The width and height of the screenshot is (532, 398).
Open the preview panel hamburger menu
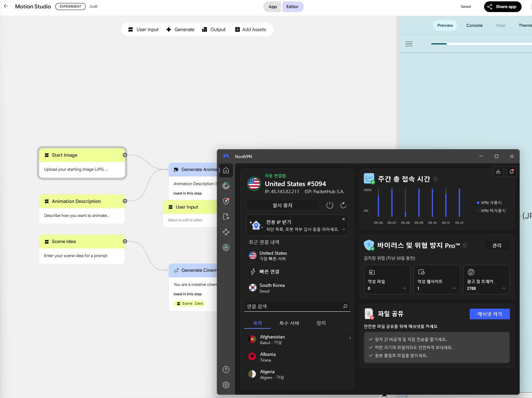coord(409,44)
